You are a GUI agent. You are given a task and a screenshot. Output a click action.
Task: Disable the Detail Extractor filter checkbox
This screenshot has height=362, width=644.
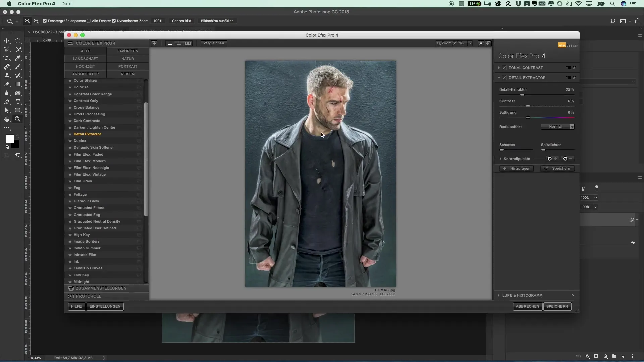(x=504, y=78)
